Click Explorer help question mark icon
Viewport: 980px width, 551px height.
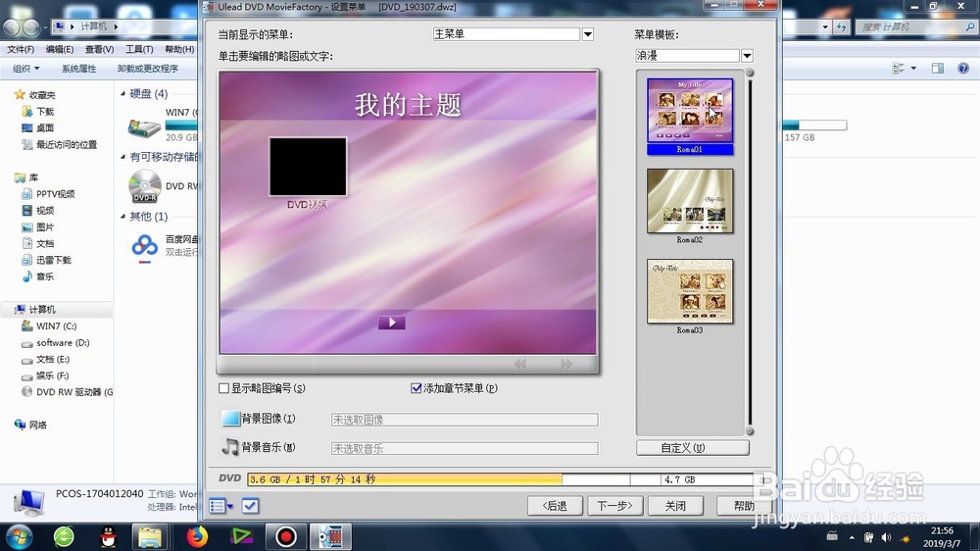[x=963, y=69]
